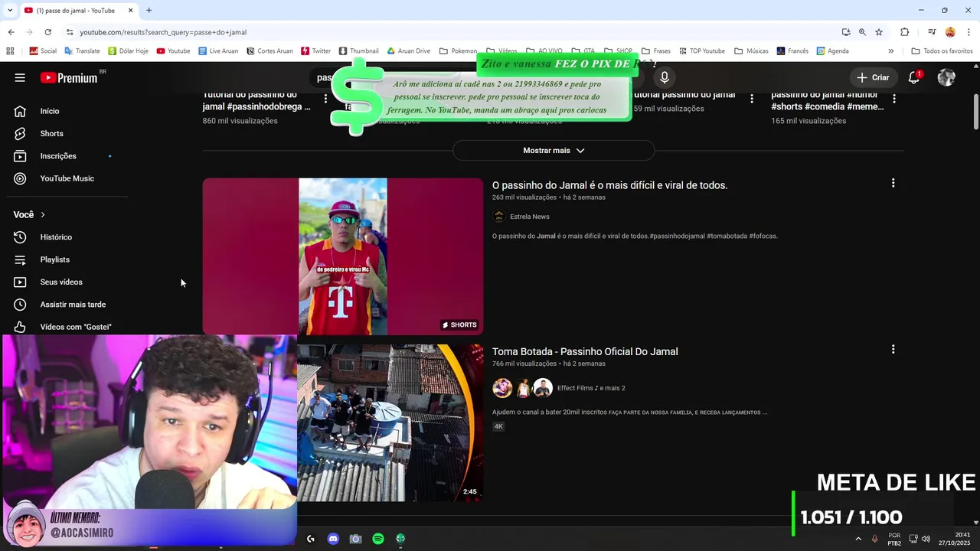Screen dimensions: 980x551
Task: Open the O passinho do Jamal Shorts thumbnail
Action: pyautogui.click(x=343, y=256)
